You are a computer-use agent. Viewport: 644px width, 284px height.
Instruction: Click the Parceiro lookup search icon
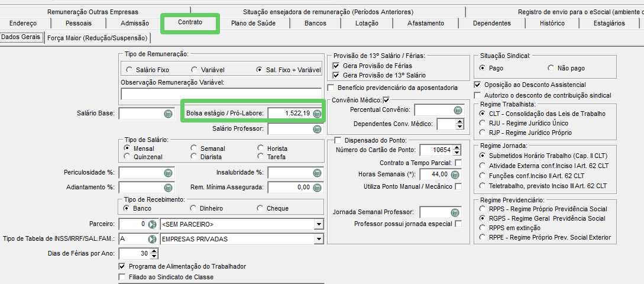pyautogui.click(x=153, y=224)
